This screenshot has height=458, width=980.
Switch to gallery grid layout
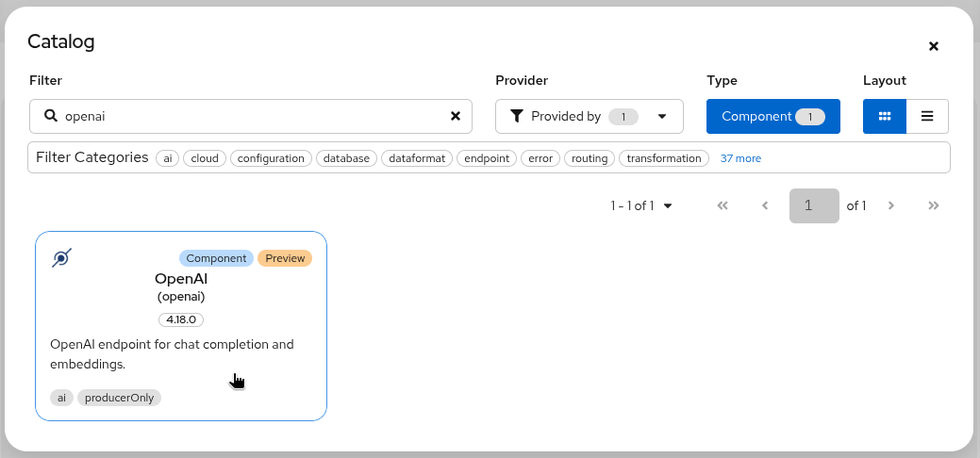pos(885,116)
